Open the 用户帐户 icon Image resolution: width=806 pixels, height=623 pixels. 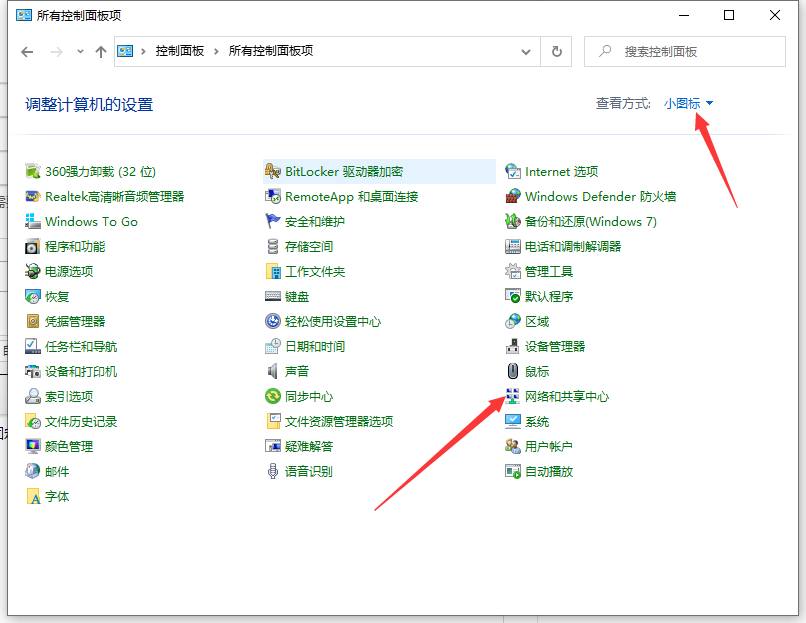[x=513, y=447]
